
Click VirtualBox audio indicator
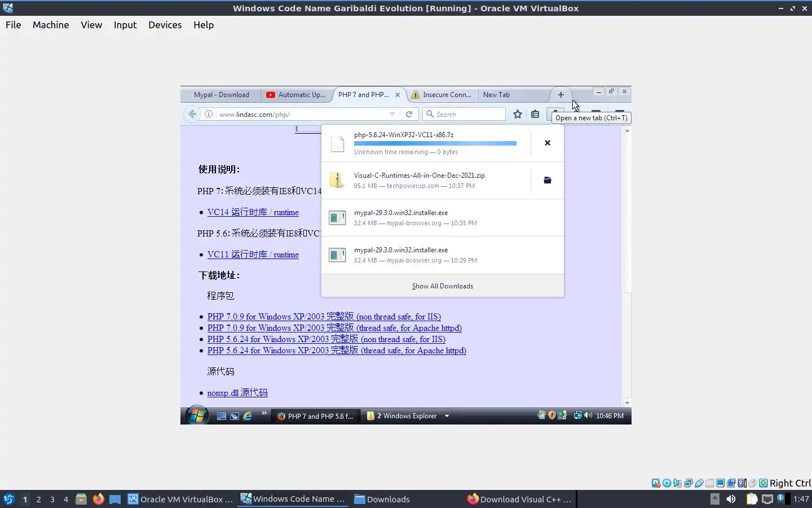pyautogui.click(x=677, y=483)
